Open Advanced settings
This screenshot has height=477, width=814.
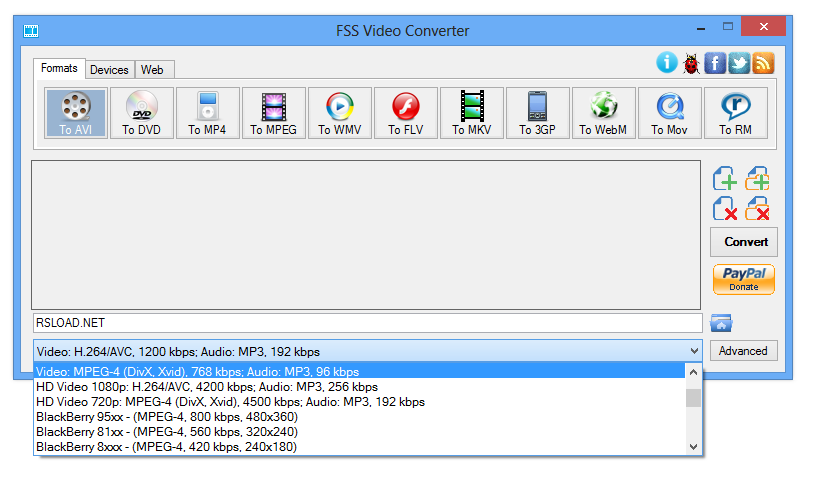(744, 351)
